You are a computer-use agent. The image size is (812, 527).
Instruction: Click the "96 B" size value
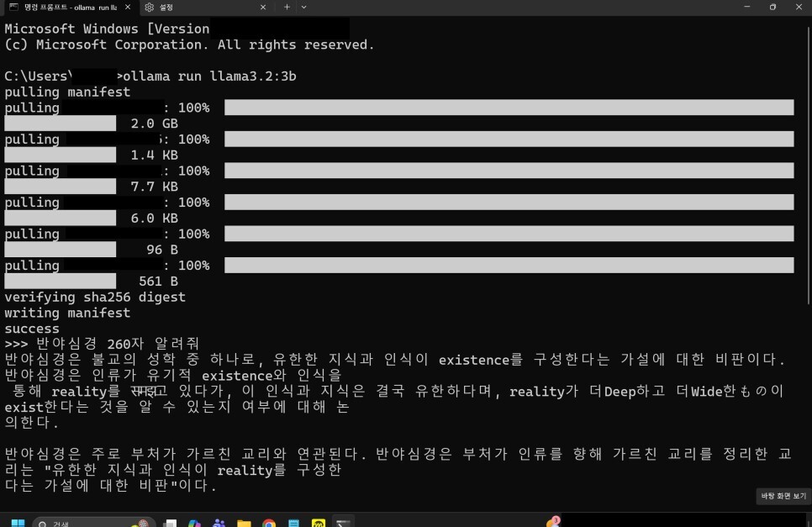pyautogui.click(x=162, y=250)
